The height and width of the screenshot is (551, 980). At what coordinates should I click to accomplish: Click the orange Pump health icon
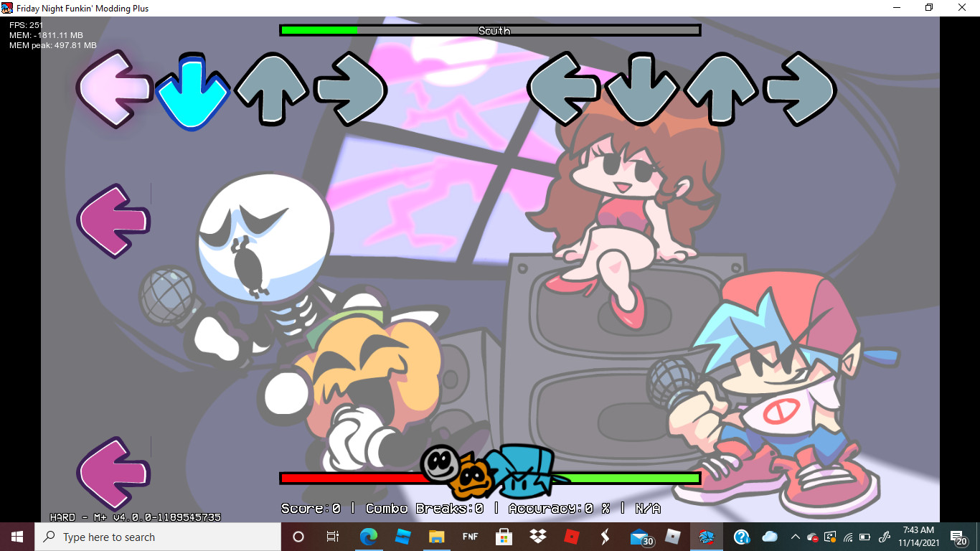(x=471, y=478)
